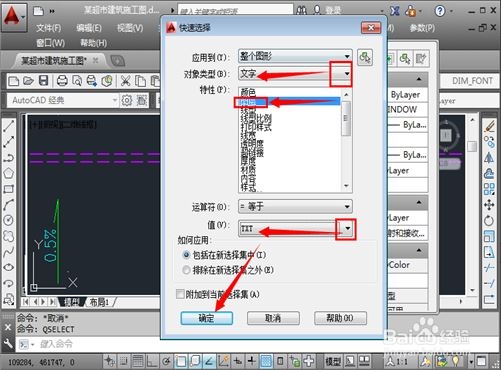
Task: Open the 窗口(W) menu
Action: (x=50, y=43)
